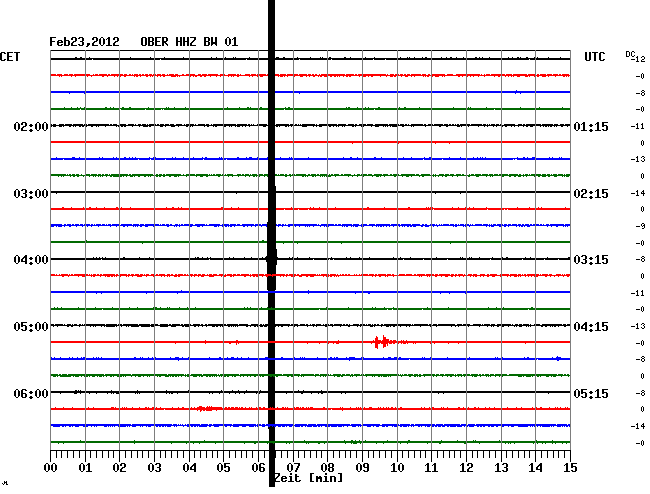Click minute tick label "02"
Viewport: 650px width, 494px height.
pos(119,468)
